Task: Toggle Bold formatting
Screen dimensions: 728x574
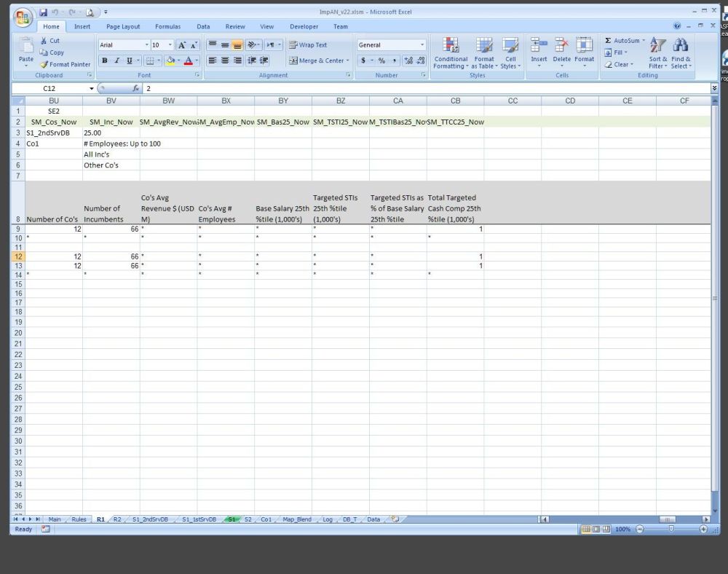Action: [105, 60]
